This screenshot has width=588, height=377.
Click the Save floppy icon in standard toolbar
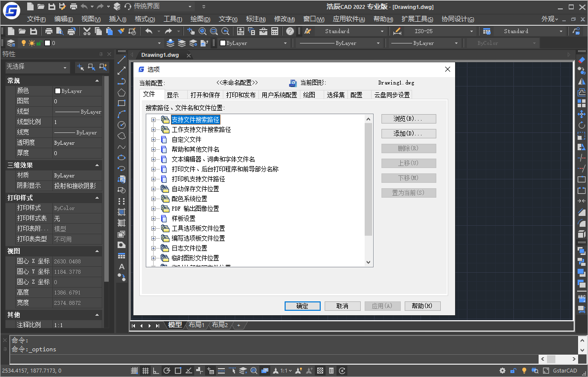(x=34, y=31)
